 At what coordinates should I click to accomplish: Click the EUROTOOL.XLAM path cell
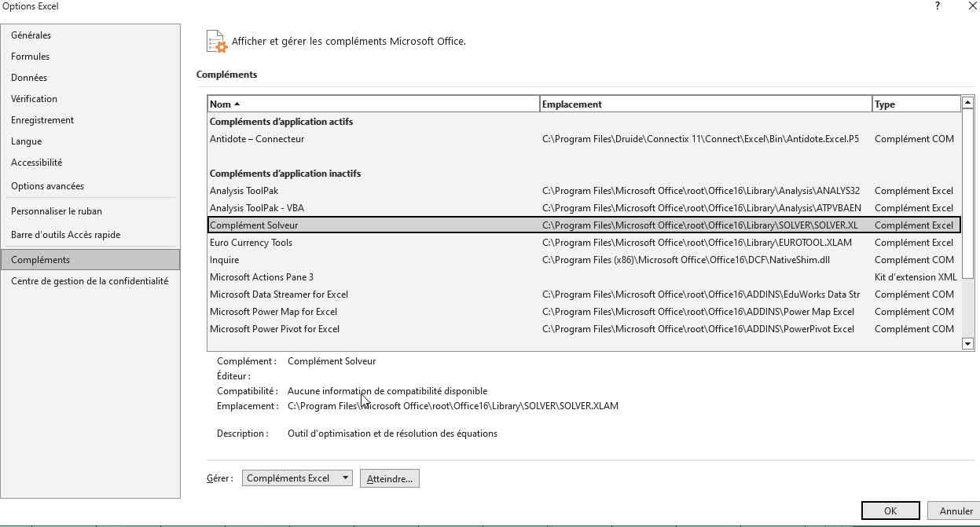(x=697, y=243)
